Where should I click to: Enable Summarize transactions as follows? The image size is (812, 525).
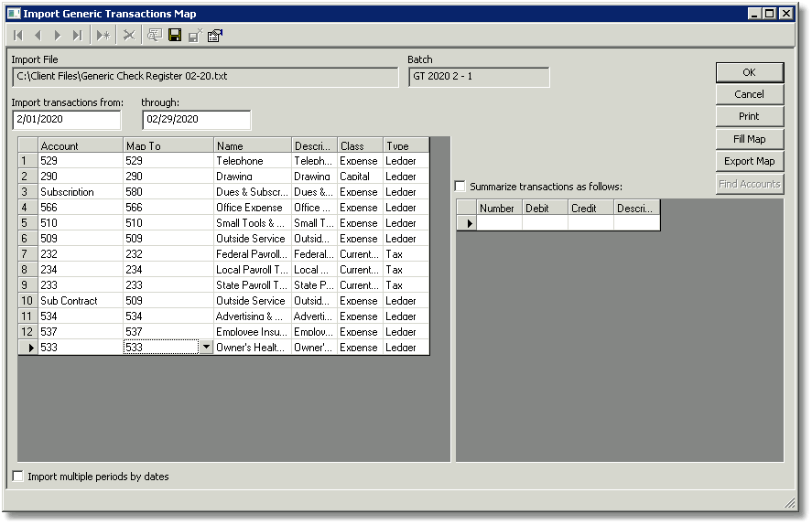(460, 187)
